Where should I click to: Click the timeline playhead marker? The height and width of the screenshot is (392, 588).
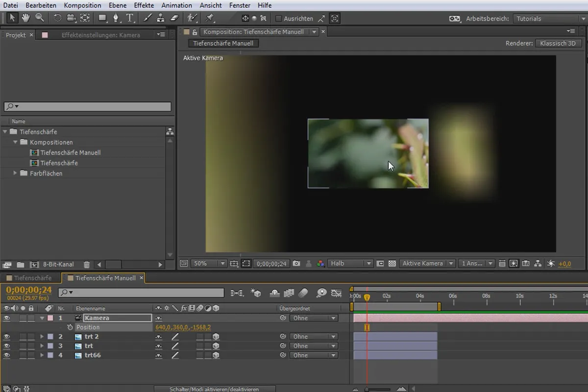tap(367, 297)
